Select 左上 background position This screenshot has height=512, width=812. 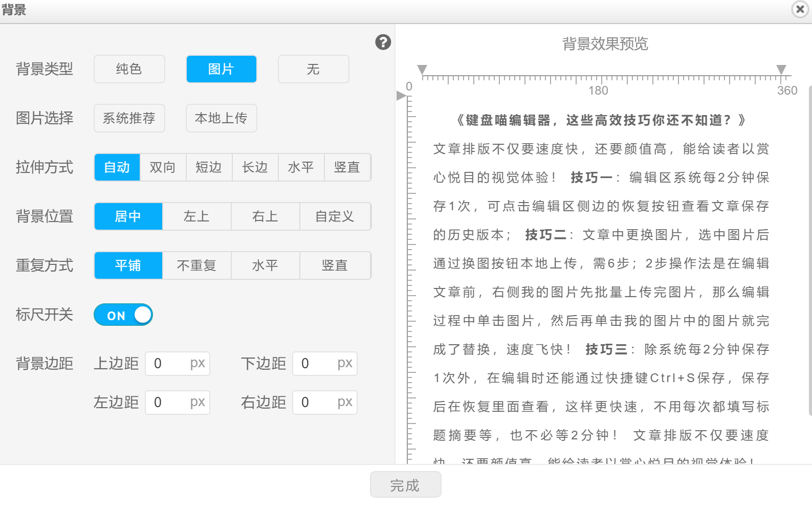196,216
